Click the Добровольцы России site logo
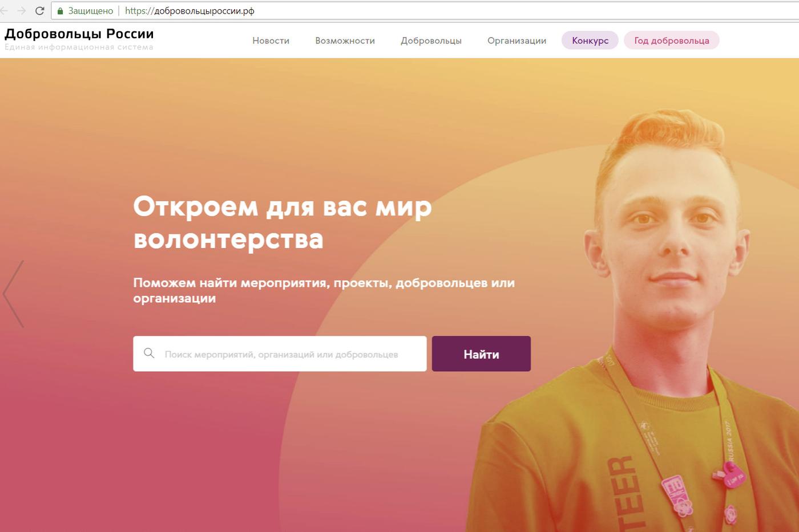This screenshot has width=799, height=532. 79,34
